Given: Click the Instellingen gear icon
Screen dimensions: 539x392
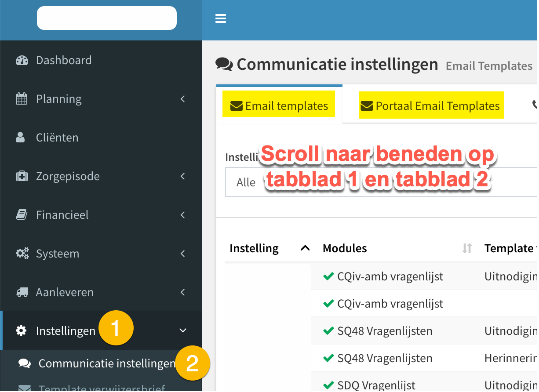Looking at the screenshot, I should (x=21, y=330).
